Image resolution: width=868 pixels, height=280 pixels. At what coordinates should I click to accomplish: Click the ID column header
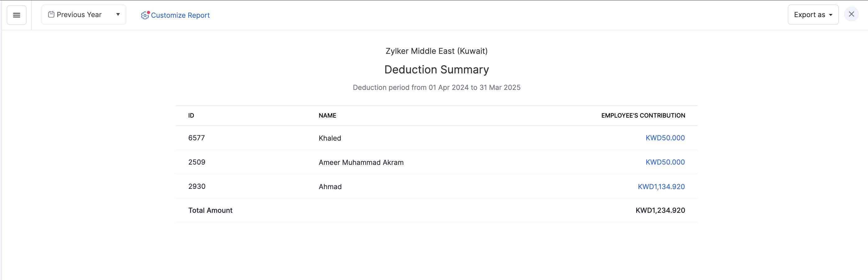[x=191, y=115]
